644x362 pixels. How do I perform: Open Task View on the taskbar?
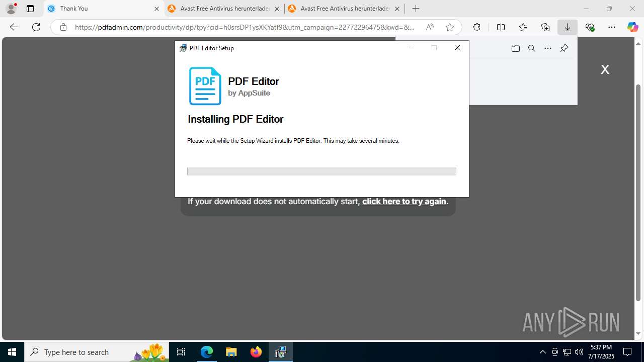point(181,352)
